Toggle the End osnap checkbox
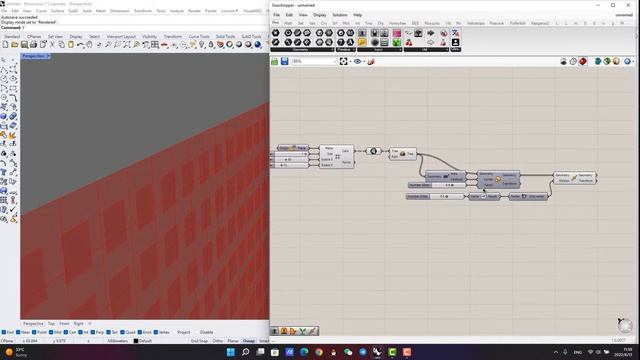The image size is (640, 360). pos(4,332)
